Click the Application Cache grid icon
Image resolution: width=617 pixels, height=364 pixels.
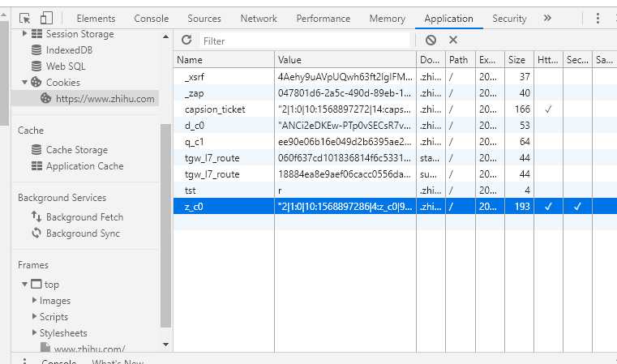pos(36,165)
